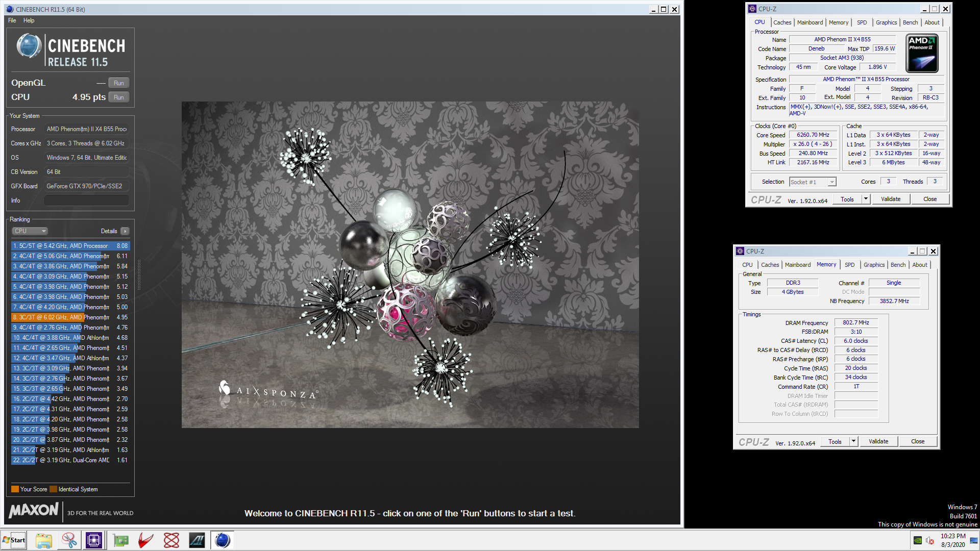Select highlighted ranking entry 8 at 6.02 GHz

70,317
